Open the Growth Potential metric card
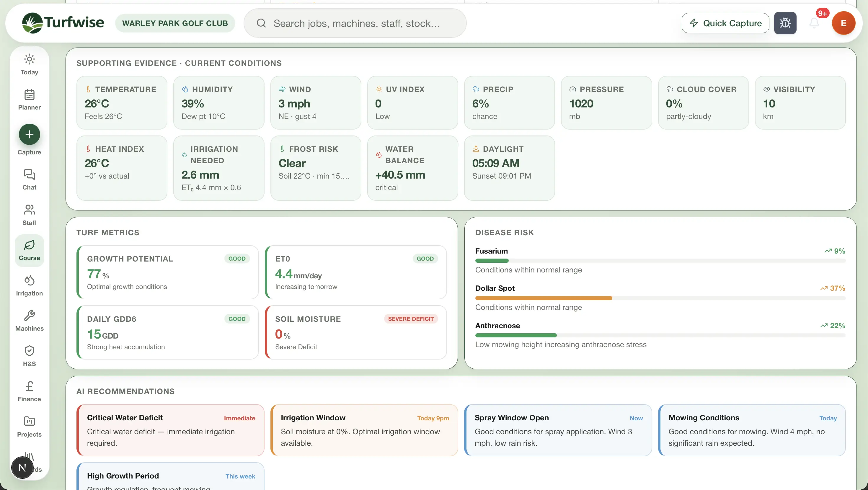 (167, 272)
